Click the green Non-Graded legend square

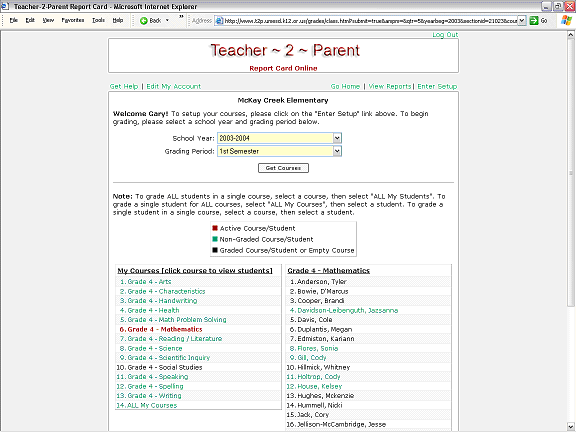pos(215,239)
